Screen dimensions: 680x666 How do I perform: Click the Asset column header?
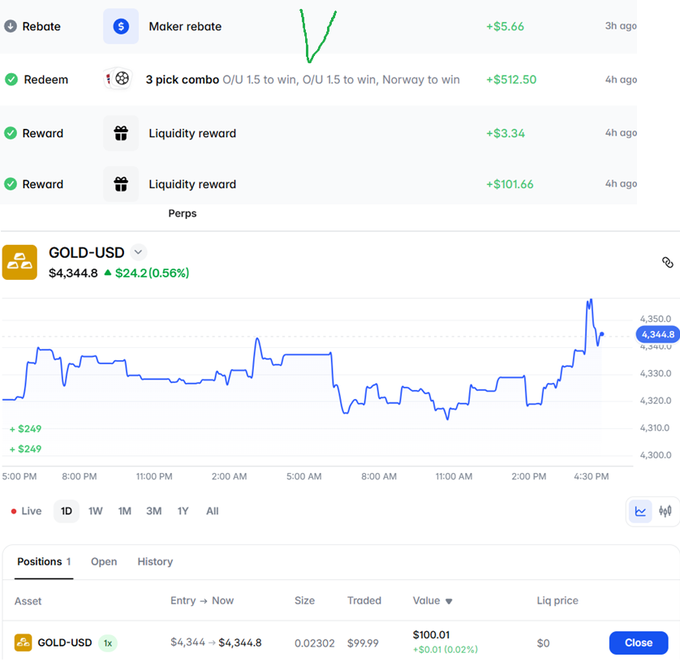[28, 601]
